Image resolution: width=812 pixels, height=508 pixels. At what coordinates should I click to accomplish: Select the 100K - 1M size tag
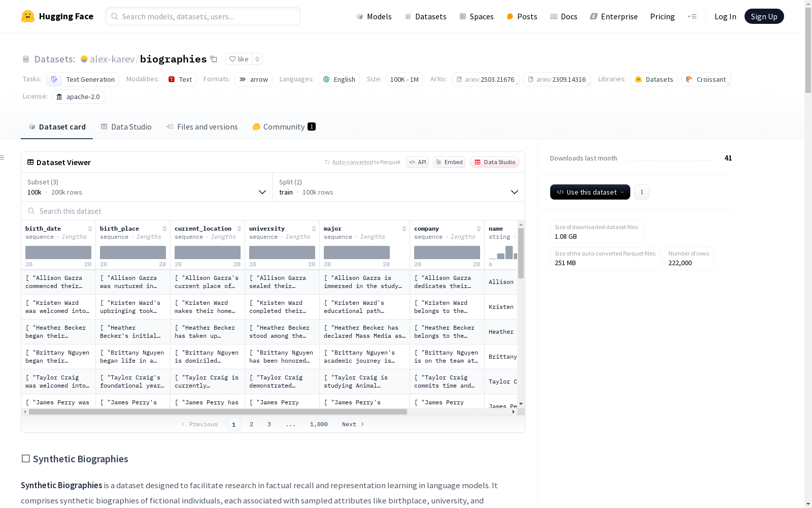(404, 79)
